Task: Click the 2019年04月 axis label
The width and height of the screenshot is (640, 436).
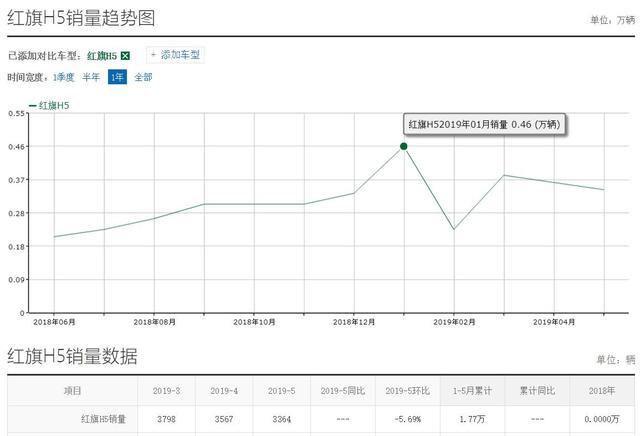Action: [554, 322]
